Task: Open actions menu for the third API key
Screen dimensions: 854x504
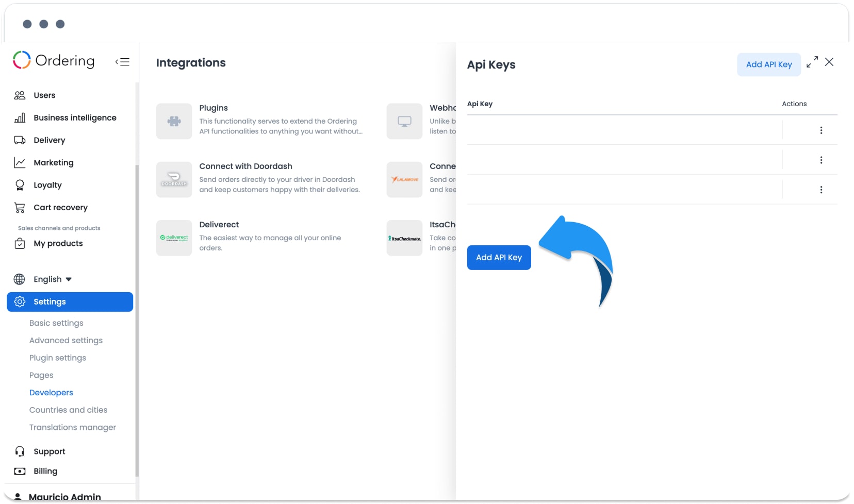Action: tap(821, 190)
